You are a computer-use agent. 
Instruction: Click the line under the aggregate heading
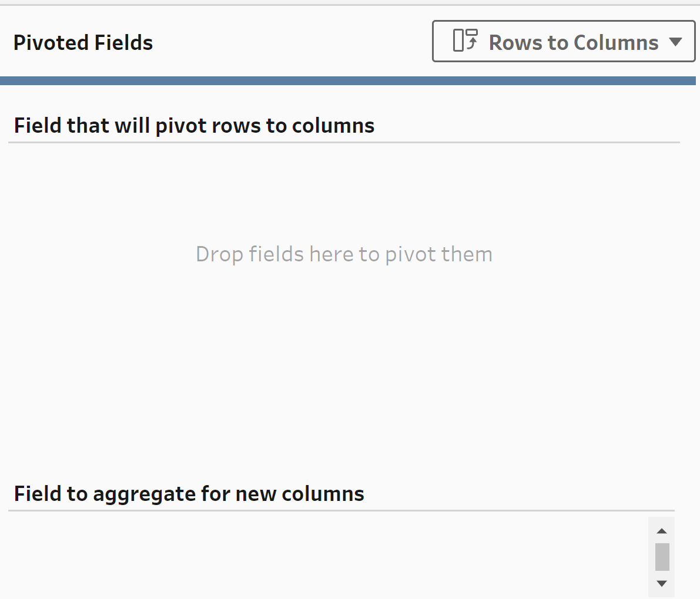(x=341, y=510)
